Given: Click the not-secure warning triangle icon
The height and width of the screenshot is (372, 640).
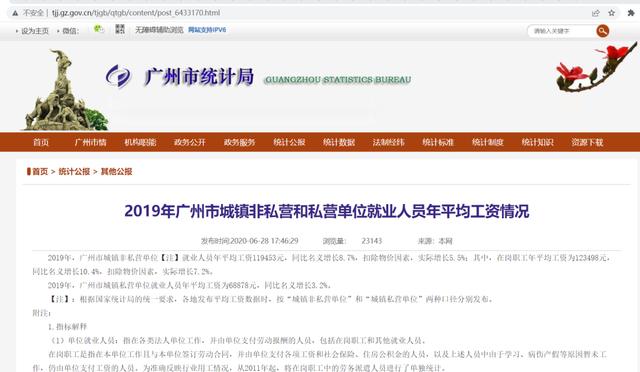Looking at the screenshot, I should 15,13.
